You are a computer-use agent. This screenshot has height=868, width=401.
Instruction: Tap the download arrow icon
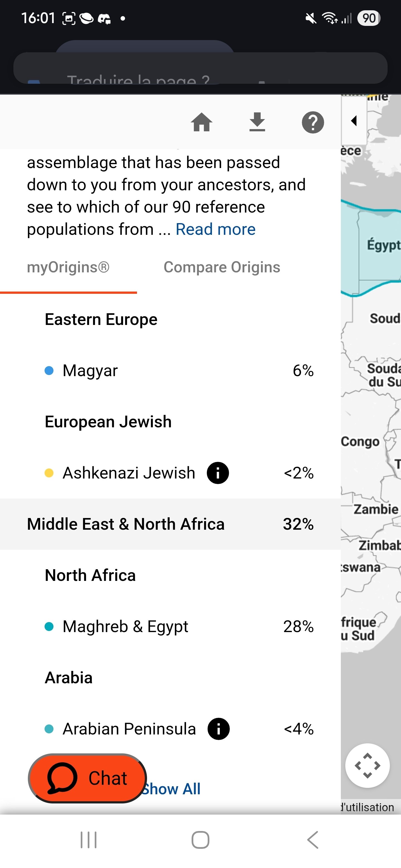[257, 122]
